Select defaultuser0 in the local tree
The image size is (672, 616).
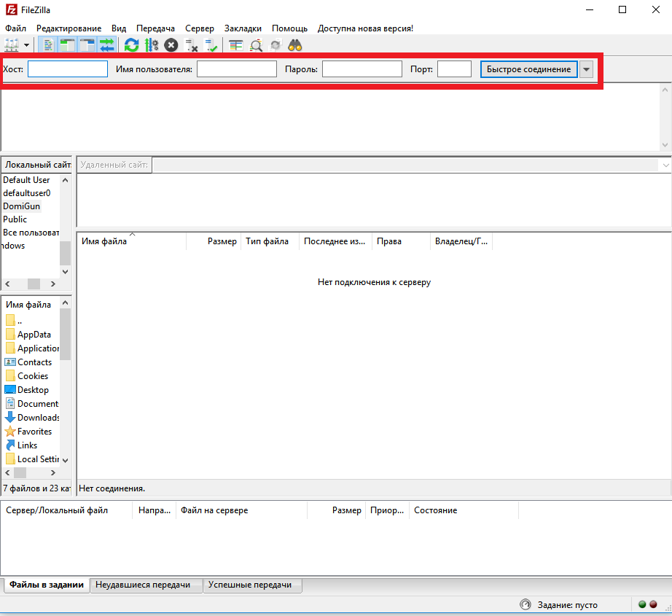click(x=26, y=193)
